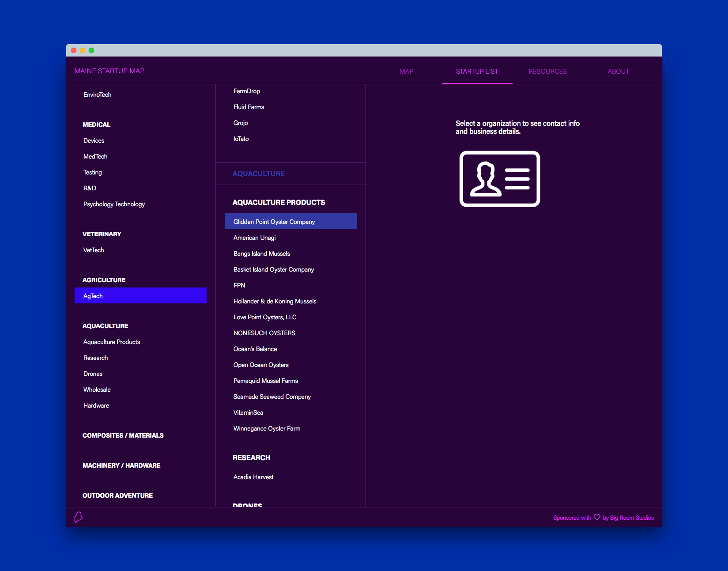
Task: Open the IoTato startup entry
Action: pos(241,139)
